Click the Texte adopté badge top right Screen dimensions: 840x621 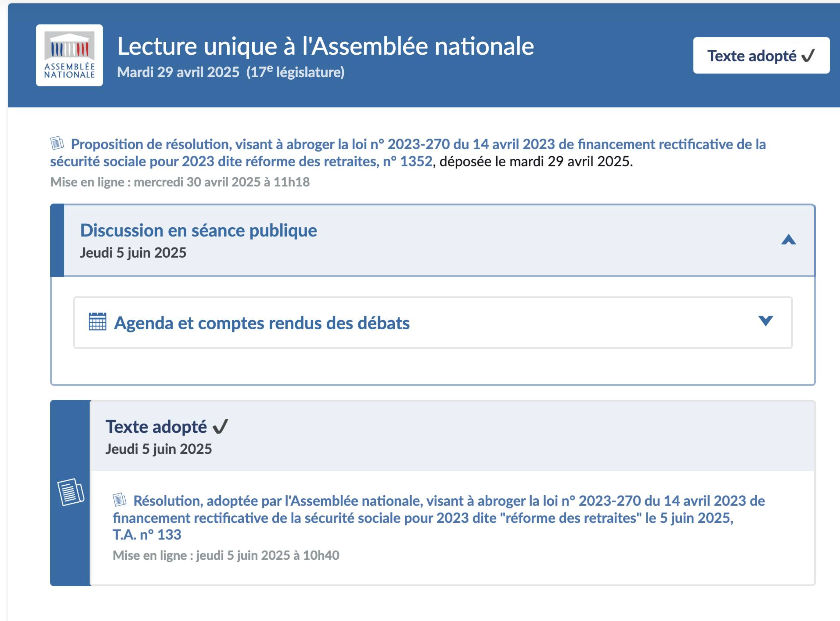tap(762, 56)
